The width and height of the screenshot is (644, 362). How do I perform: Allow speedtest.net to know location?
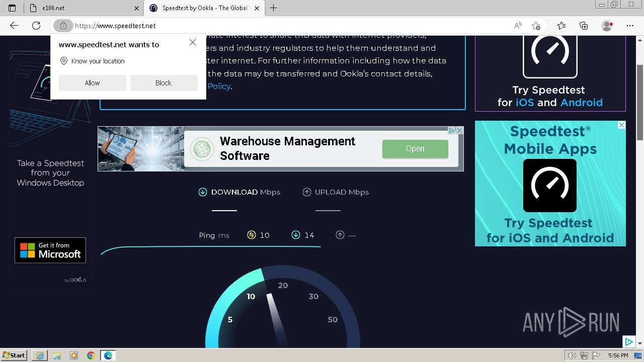[x=92, y=83]
